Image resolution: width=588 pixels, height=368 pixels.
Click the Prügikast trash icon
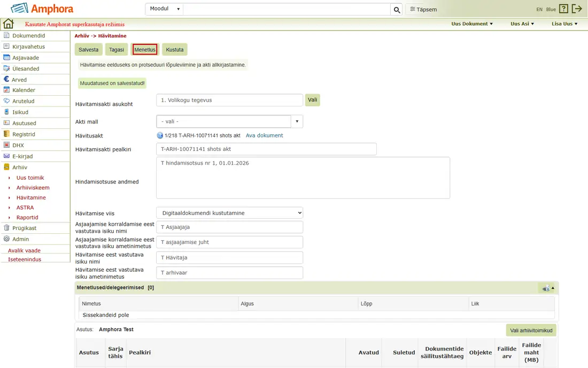(6, 228)
